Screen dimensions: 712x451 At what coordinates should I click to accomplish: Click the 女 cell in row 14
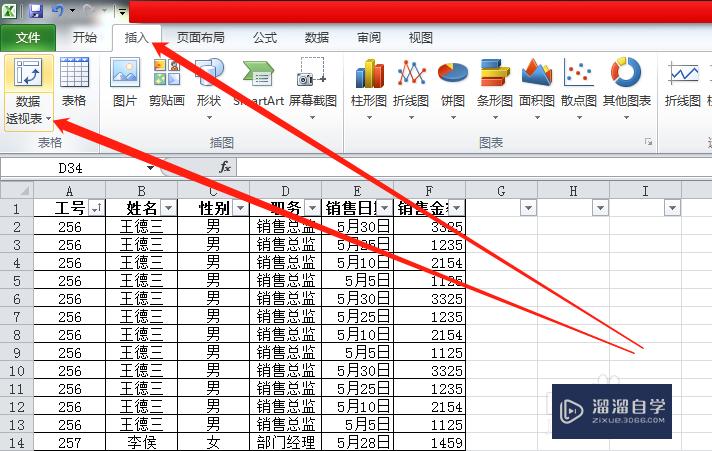[x=213, y=442]
